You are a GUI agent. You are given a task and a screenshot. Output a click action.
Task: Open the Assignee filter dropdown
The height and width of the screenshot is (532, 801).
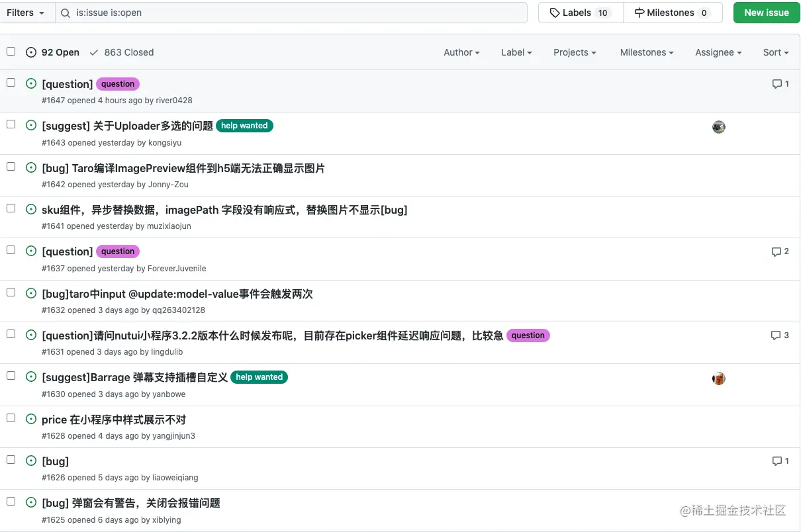coord(718,52)
